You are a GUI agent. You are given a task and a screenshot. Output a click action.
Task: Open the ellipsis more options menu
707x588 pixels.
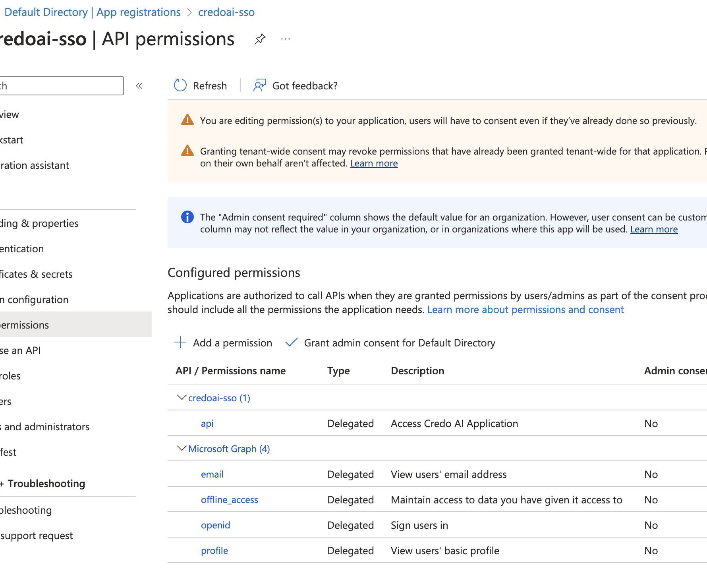pyautogui.click(x=286, y=39)
